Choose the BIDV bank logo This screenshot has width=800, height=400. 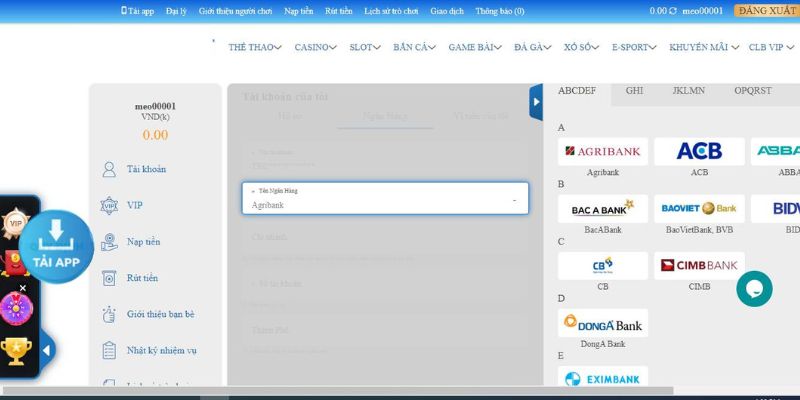[776, 209]
